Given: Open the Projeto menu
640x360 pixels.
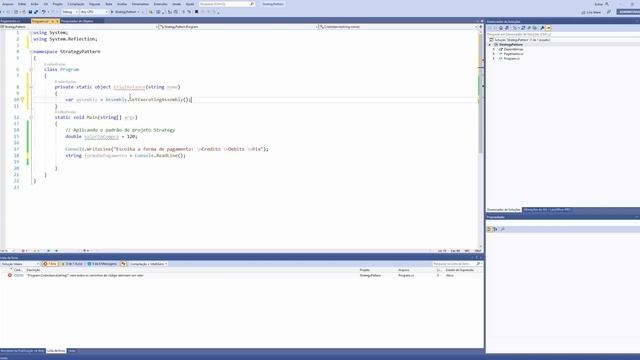Looking at the screenshot, I should [58, 4].
